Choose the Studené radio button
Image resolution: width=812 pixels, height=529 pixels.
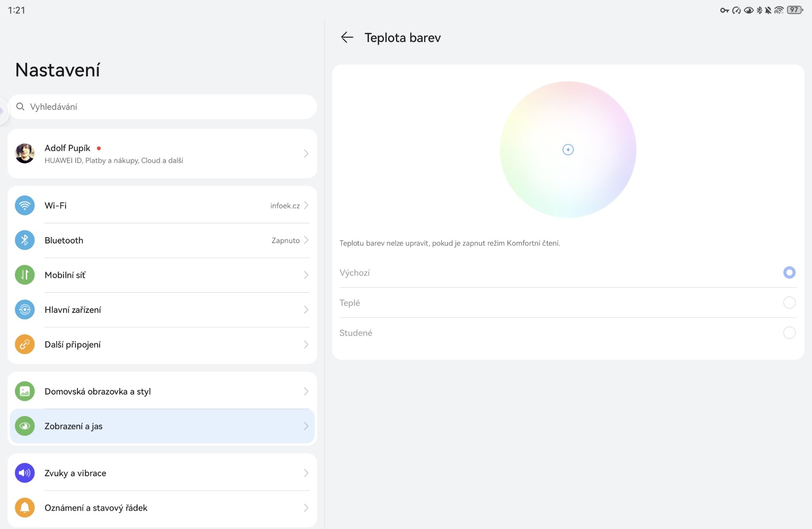(x=789, y=333)
